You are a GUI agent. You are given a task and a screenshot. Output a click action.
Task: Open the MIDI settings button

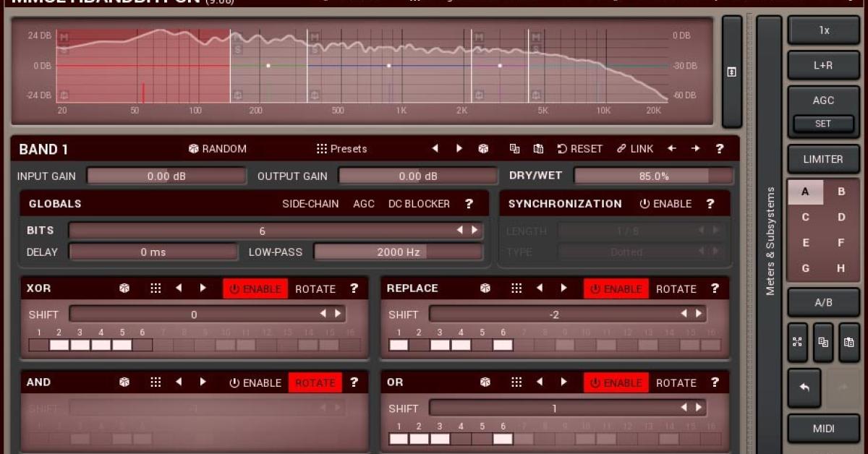tap(823, 428)
